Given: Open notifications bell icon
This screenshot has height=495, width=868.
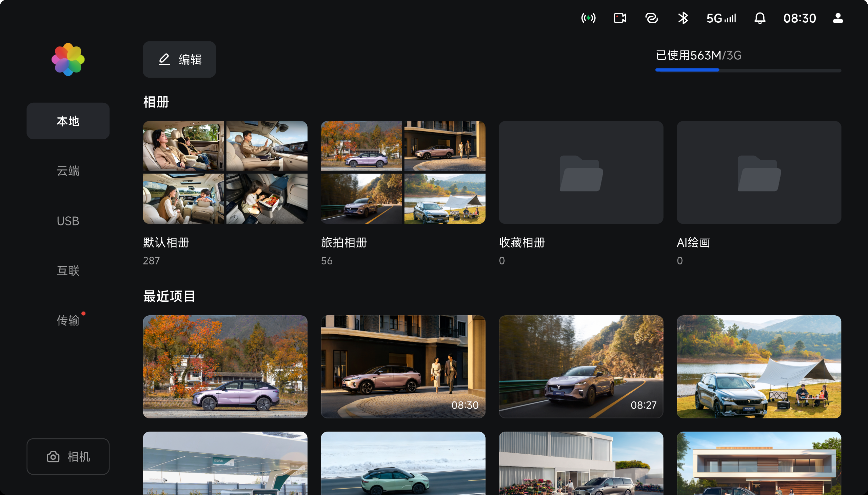Looking at the screenshot, I should tap(760, 18).
